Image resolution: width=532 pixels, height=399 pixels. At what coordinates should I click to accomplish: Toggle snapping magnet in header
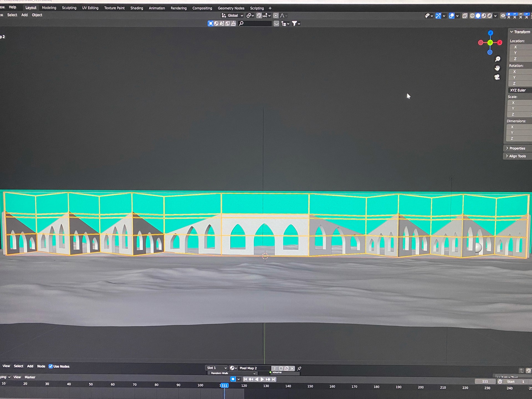tap(259, 16)
